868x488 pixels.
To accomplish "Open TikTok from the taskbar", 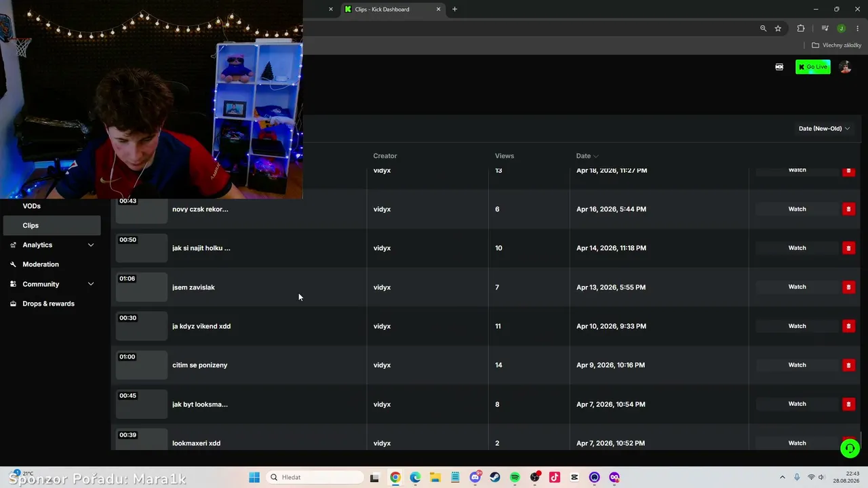I will point(555,477).
